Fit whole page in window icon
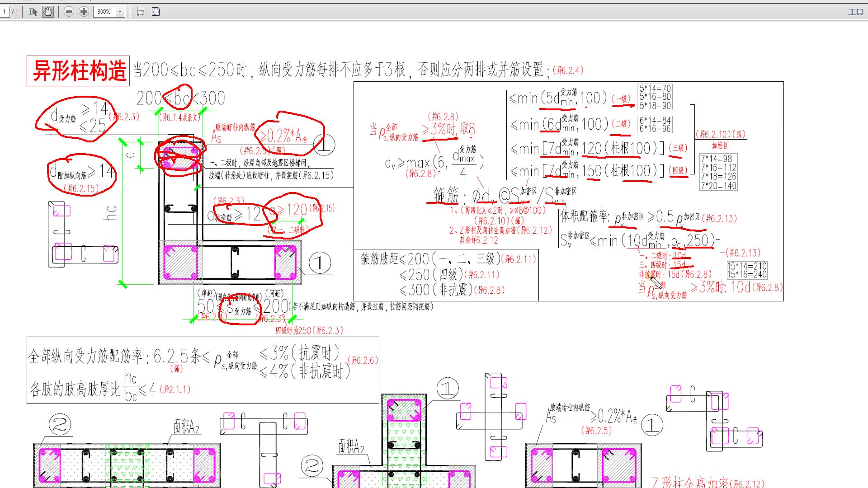 pos(156,12)
